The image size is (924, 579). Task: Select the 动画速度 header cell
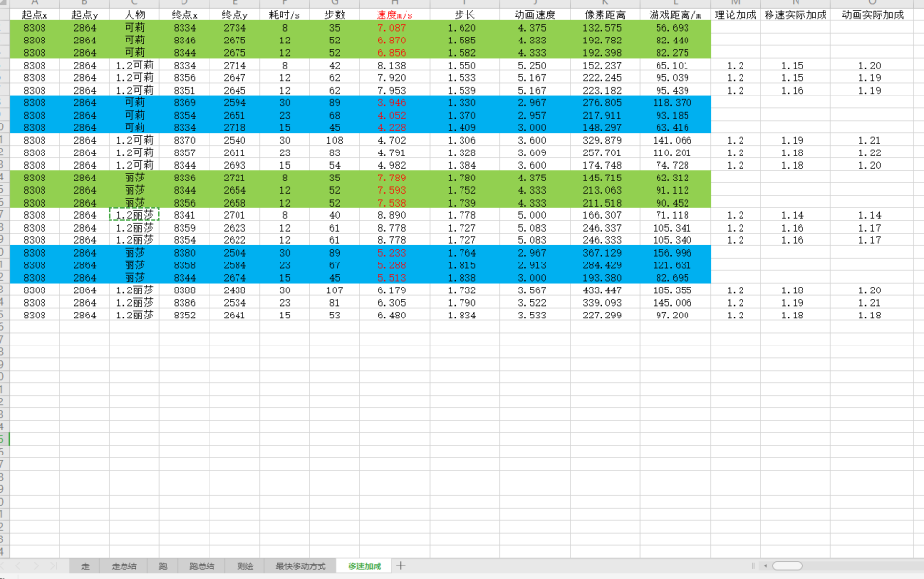pos(535,14)
